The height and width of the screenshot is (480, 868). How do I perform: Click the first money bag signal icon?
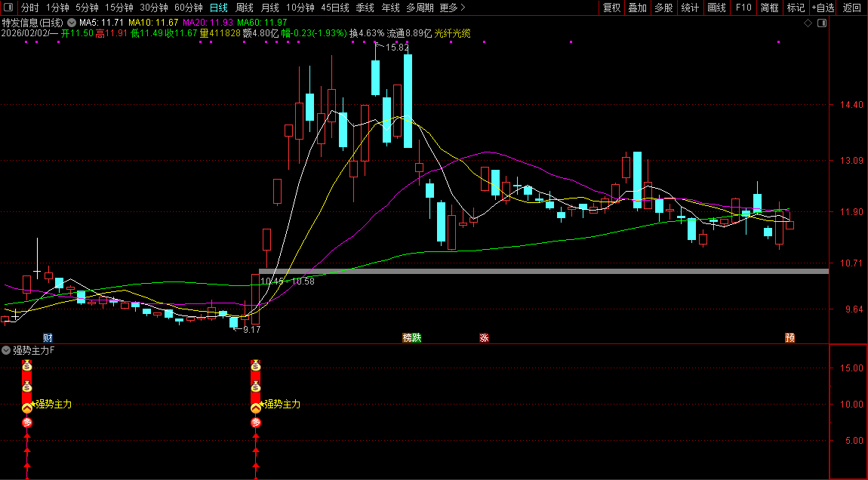point(27,367)
